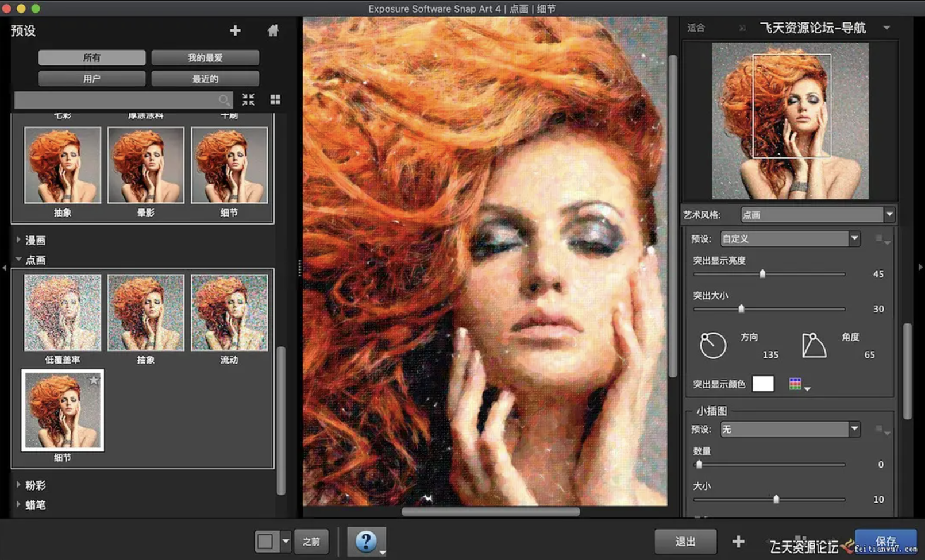Click the 角度 angle control icon
The width and height of the screenshot is (925, 560).
tap(814, 346)
